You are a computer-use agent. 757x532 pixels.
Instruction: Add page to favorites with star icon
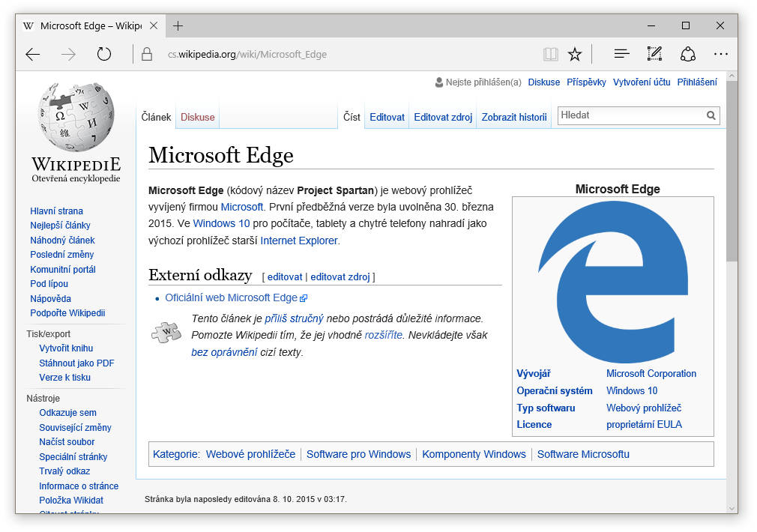coord(575,54)
